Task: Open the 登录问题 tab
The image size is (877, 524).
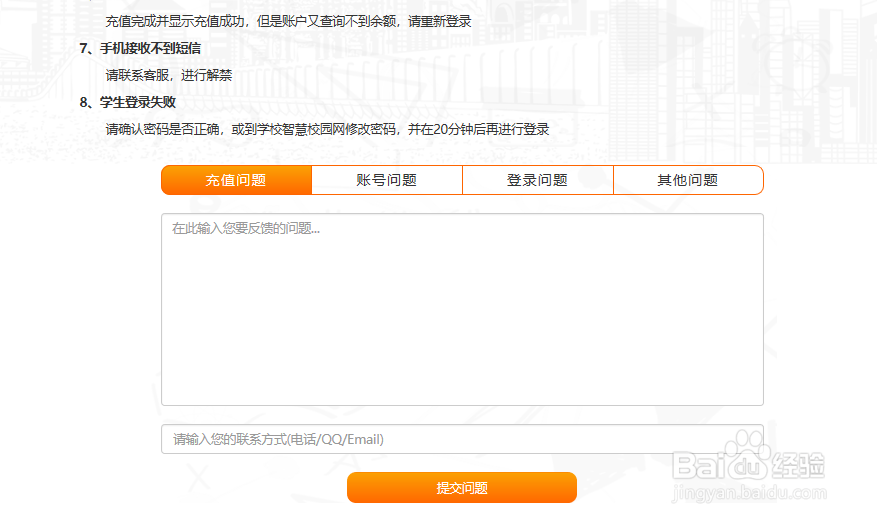Action: point(537,180)
